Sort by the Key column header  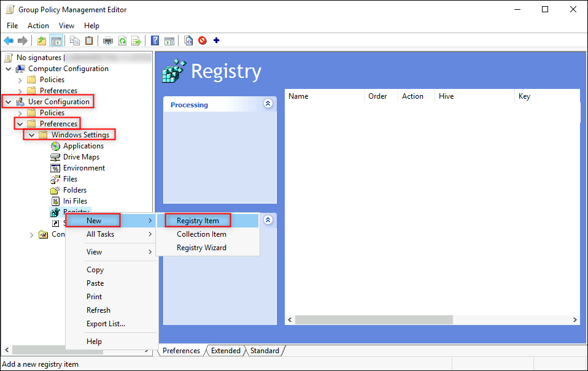click(x=547, y=96)
